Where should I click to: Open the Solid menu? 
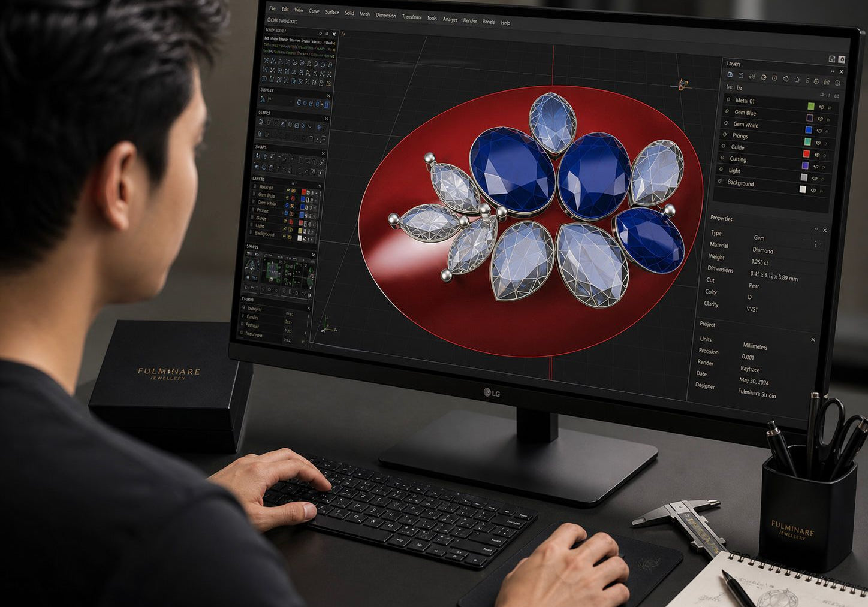click(349, 13)
